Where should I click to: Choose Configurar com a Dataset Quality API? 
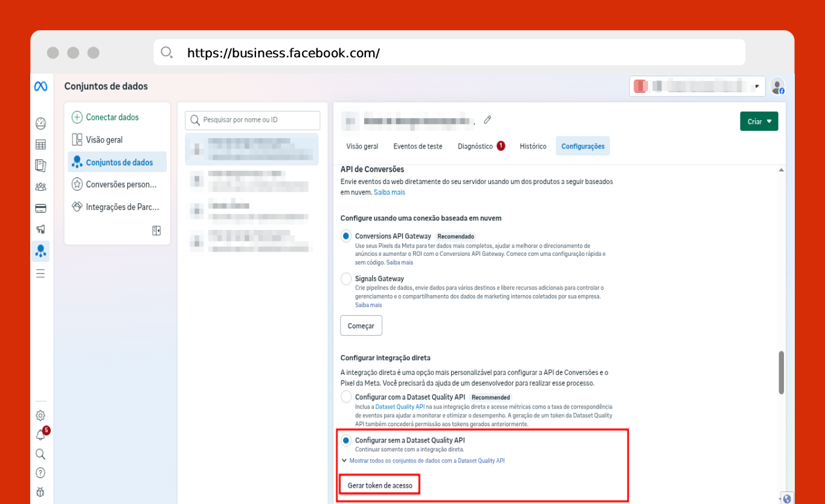[x=346, y=397]
